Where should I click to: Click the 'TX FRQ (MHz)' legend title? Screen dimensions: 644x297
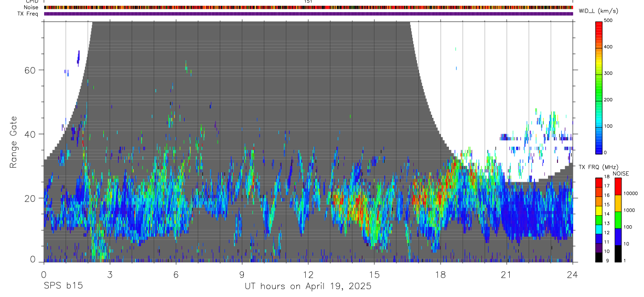click(x=598, y=167)
